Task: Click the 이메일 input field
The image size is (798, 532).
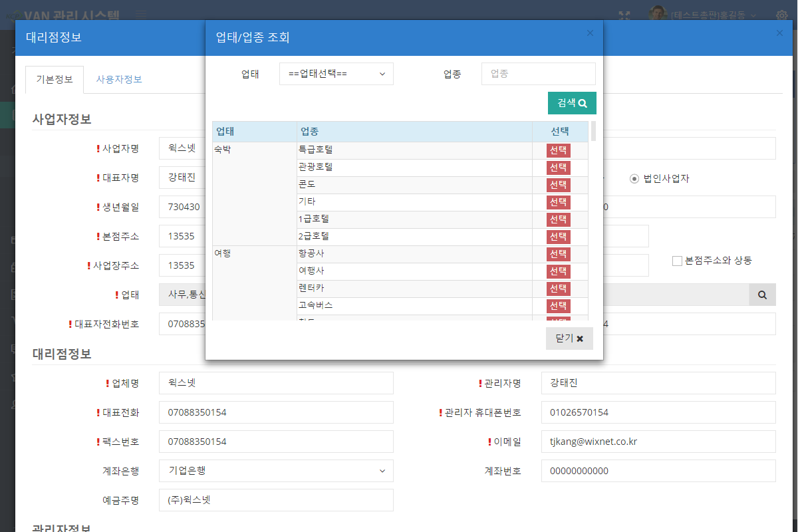Action: (658, 442)
